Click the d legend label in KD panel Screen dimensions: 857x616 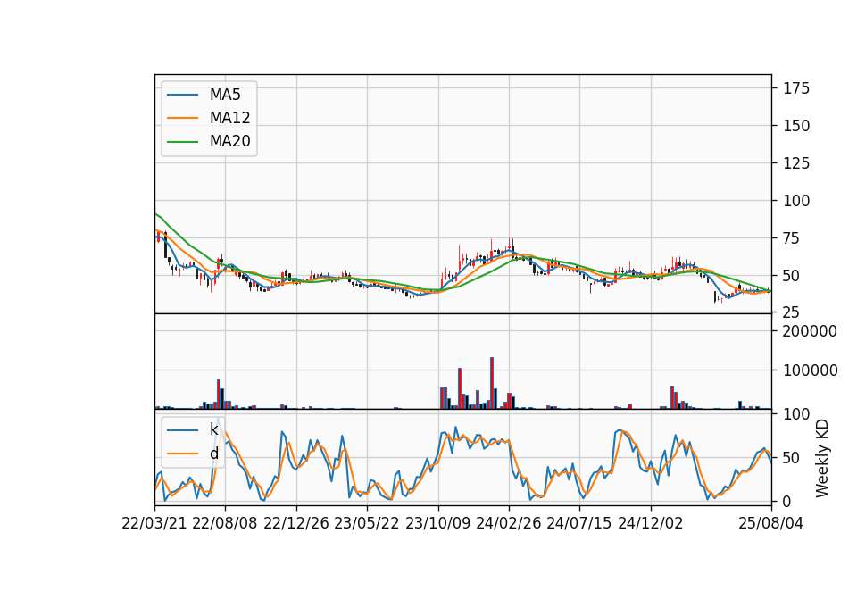click(x=213, y=454)
